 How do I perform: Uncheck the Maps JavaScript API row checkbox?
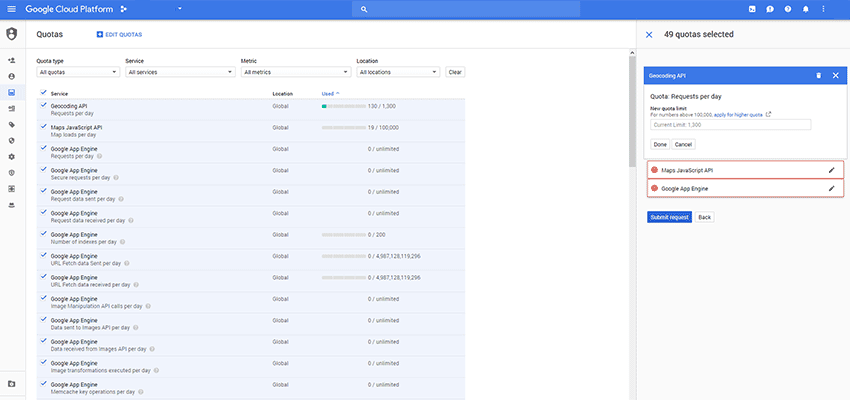(x=43, y=127)
